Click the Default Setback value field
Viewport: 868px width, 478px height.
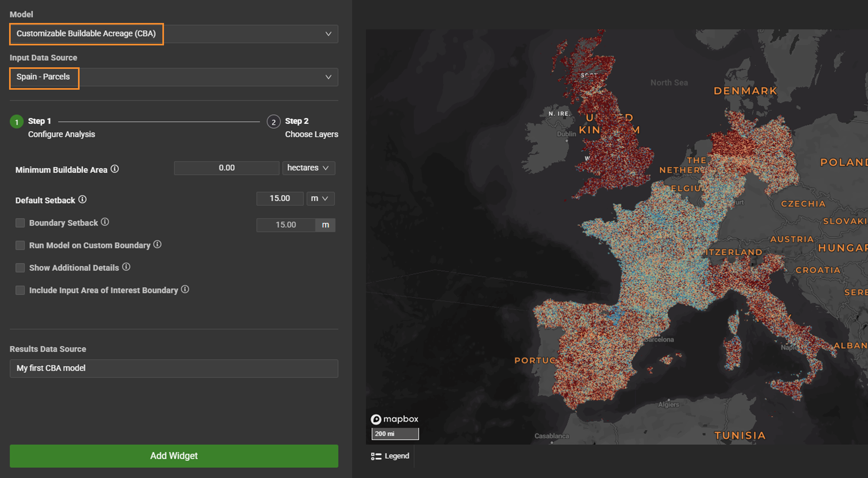(x=280, y=198)
